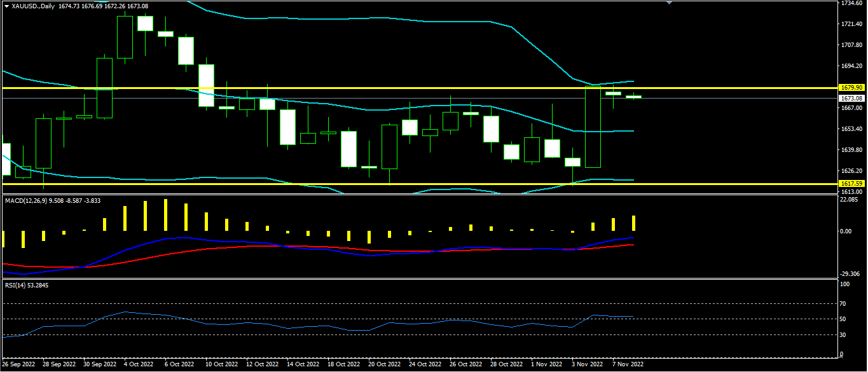Click the 1734.60 price scale value
The image size is (868, 372).
tap(851, 3)
